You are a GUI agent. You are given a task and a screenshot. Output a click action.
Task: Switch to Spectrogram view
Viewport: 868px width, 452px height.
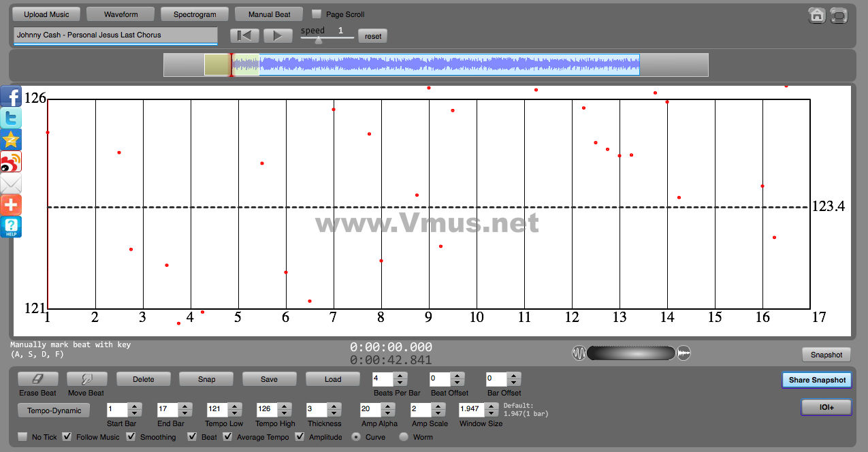click(195, 14)
